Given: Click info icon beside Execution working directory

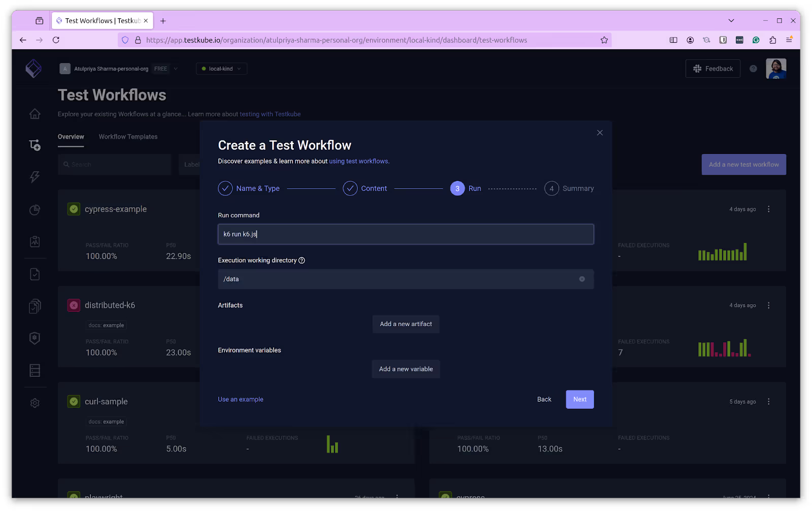Looking at the screenshot, I should point(302,261).
